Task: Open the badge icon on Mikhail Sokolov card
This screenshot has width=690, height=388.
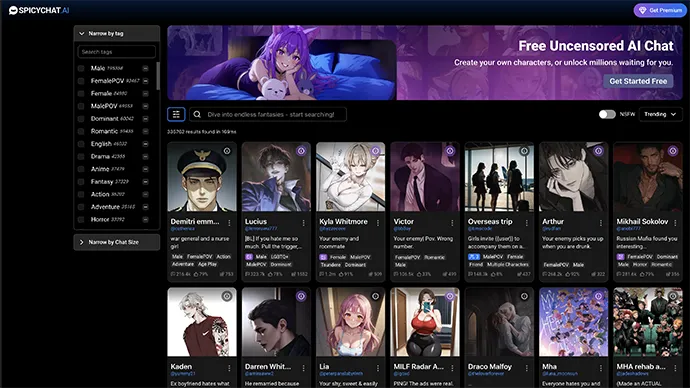Action: coord(673,151)
